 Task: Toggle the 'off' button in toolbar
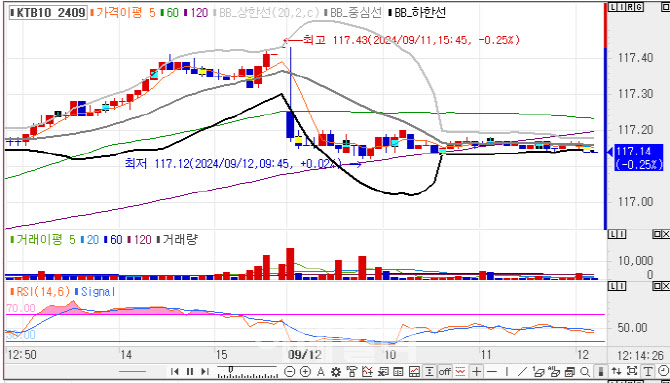pos(444,371)
